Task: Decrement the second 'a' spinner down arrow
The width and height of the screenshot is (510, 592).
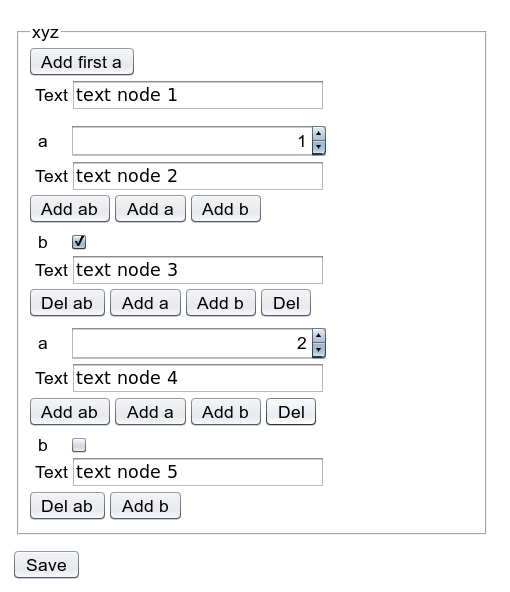Action: click(319, 350)
